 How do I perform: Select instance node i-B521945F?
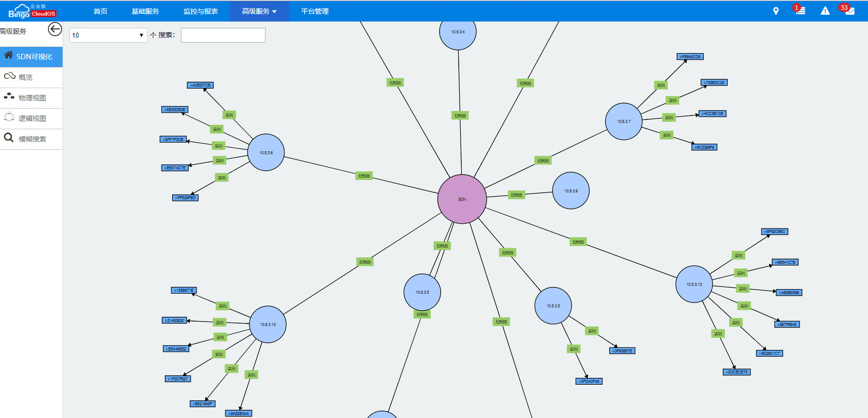coord(202,404)
